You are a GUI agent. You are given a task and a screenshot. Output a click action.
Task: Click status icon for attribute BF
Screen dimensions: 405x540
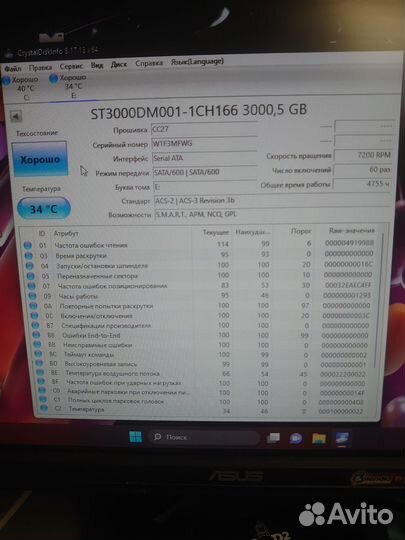click(x=41, y=382)
